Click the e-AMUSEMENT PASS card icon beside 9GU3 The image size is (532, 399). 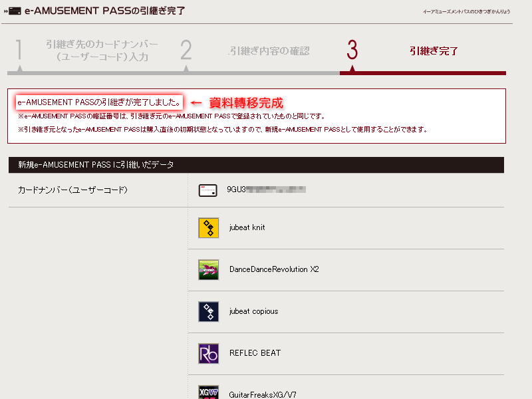[x=207, y=190]
